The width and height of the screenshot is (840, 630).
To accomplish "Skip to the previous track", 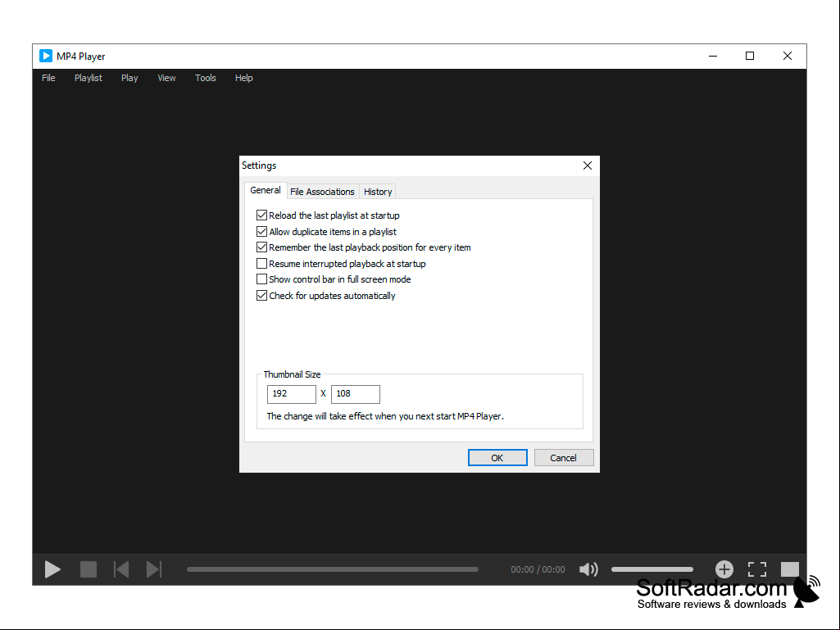I will pyautogui.click(x=121, y=569).
